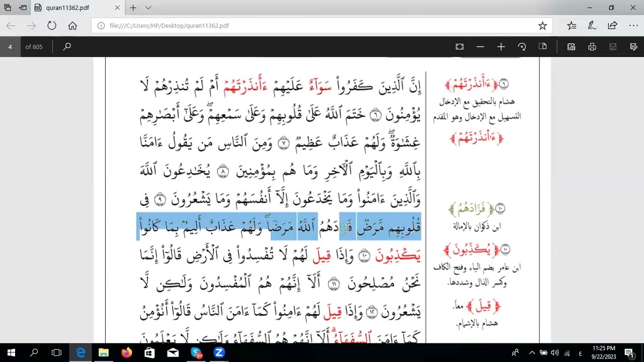Open Microsoft Store from taskbar

click(149, 353)
